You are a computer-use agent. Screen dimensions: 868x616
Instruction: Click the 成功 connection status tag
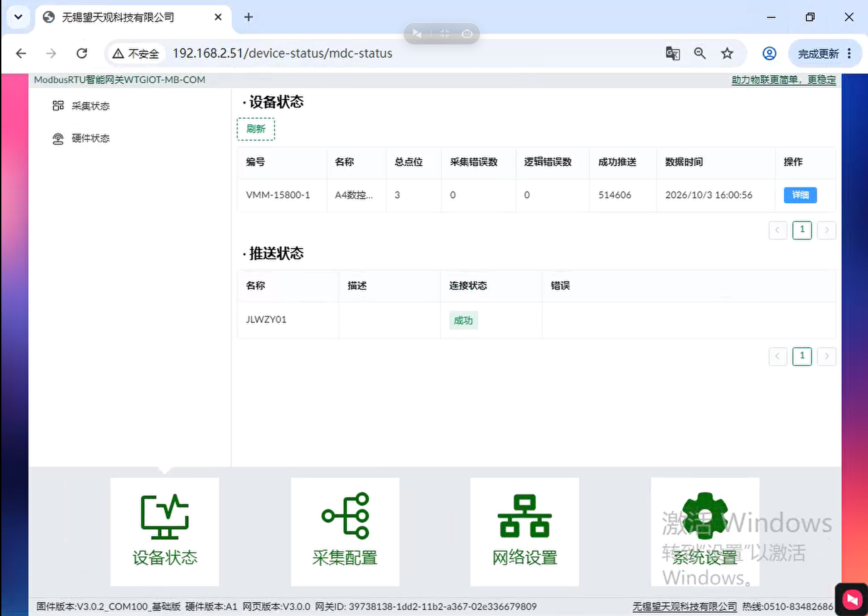(463, 321)
